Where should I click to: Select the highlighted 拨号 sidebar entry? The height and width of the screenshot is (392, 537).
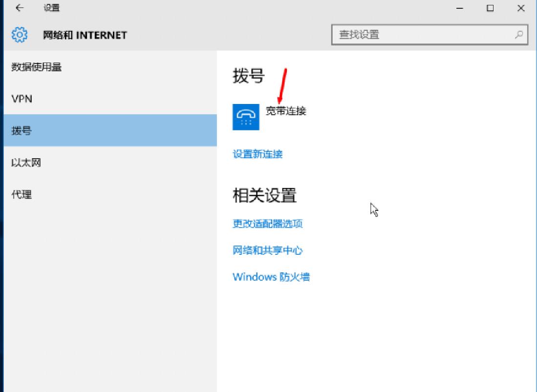(x=23, y=130)
